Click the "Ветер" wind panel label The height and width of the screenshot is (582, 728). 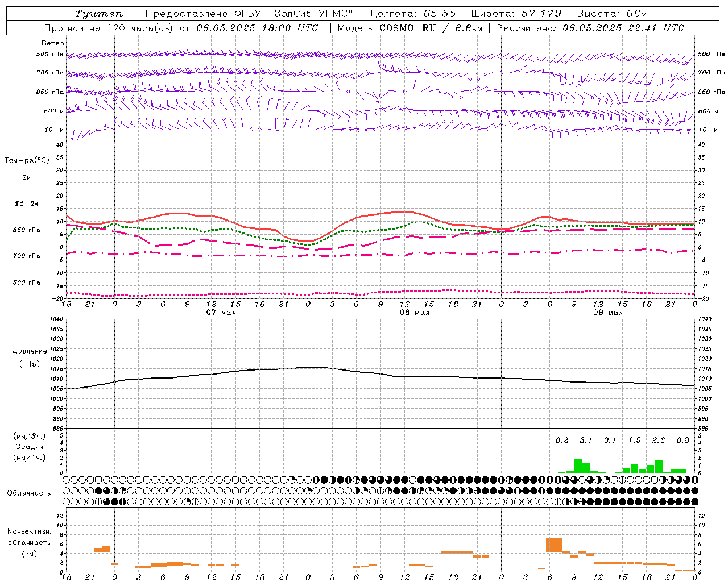click(53, 43)
